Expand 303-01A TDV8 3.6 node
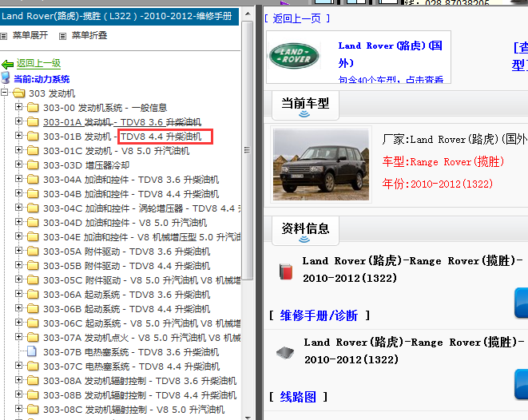528x420 pixels. click(19, 121)
